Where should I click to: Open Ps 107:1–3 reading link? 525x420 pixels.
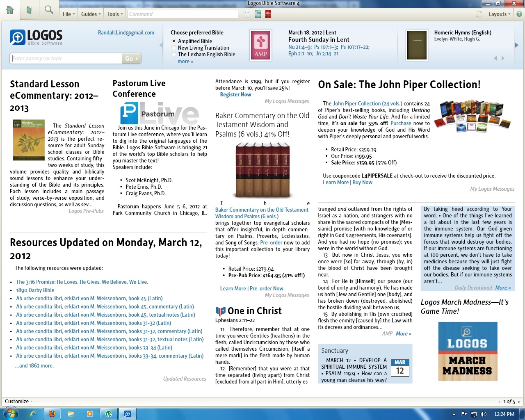pos(326,47)
